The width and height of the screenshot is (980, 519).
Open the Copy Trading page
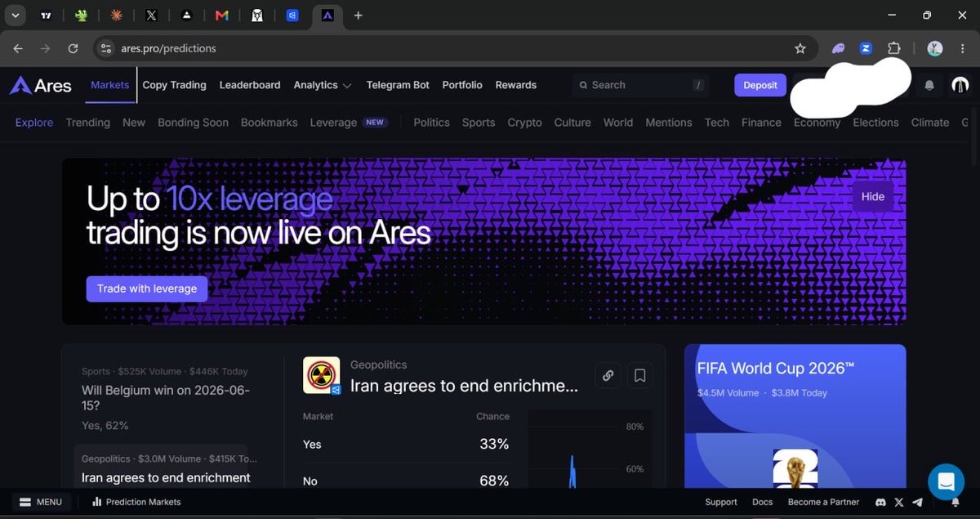coord(174,85)
